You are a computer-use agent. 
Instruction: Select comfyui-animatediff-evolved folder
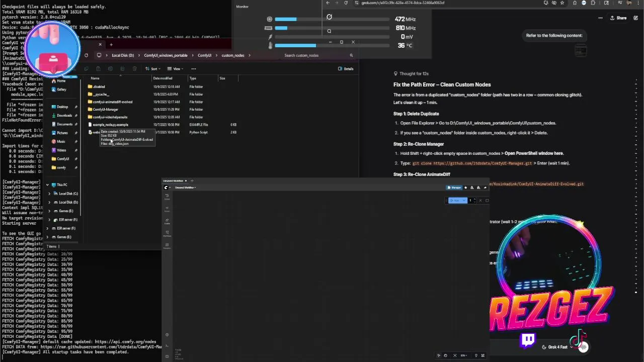(110, 102)
